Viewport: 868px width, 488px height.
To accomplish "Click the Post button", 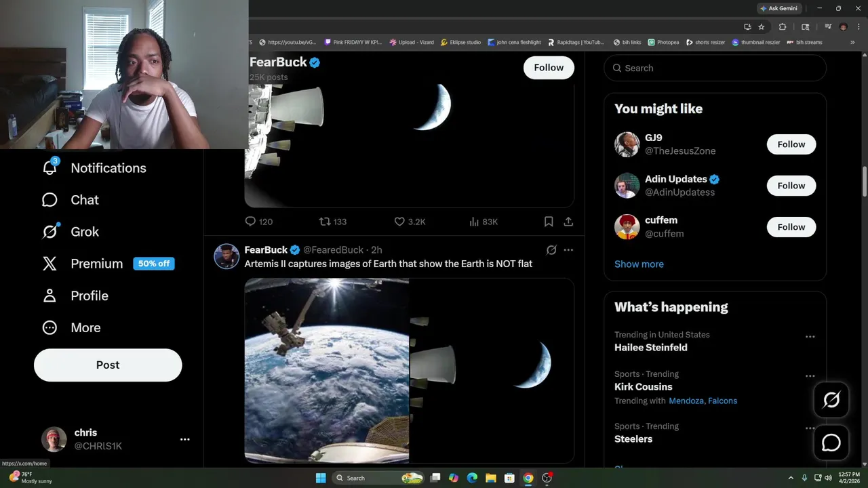I will click(x=108, y=365).
